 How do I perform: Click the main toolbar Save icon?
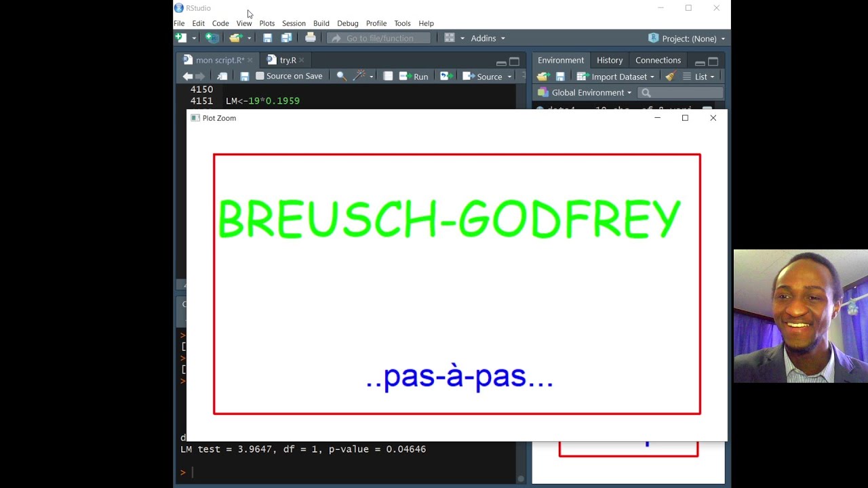point(267,38)
